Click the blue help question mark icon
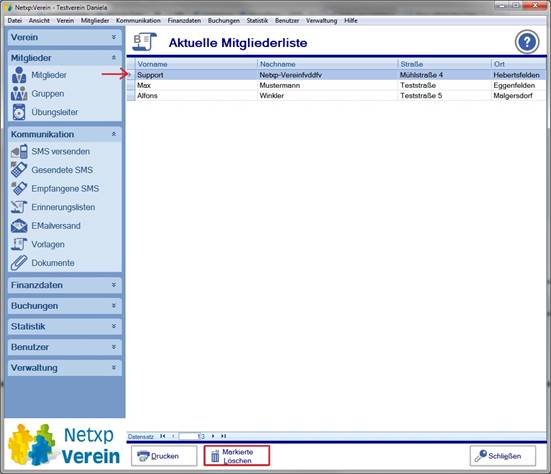551x474 pixels. click(527, 42)
